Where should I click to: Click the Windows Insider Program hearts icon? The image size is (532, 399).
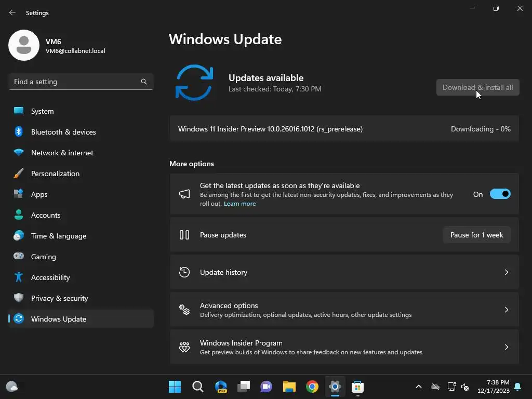tap(184, 347)
